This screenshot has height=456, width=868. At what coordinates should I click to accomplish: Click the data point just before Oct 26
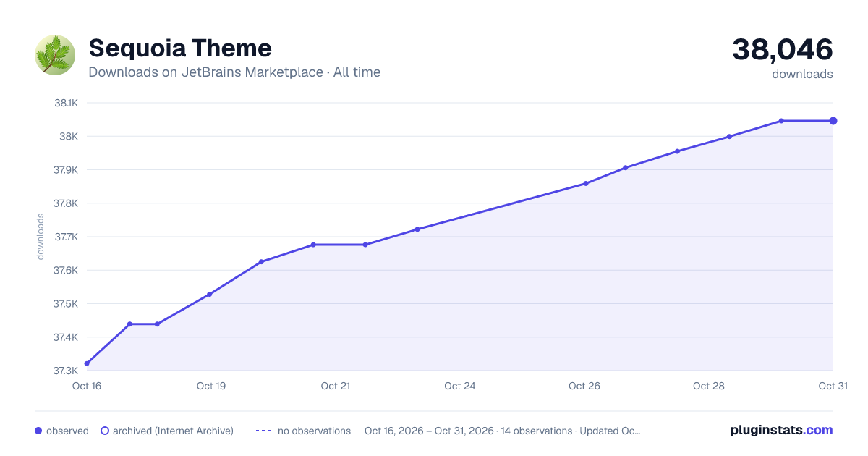[586, 183]
